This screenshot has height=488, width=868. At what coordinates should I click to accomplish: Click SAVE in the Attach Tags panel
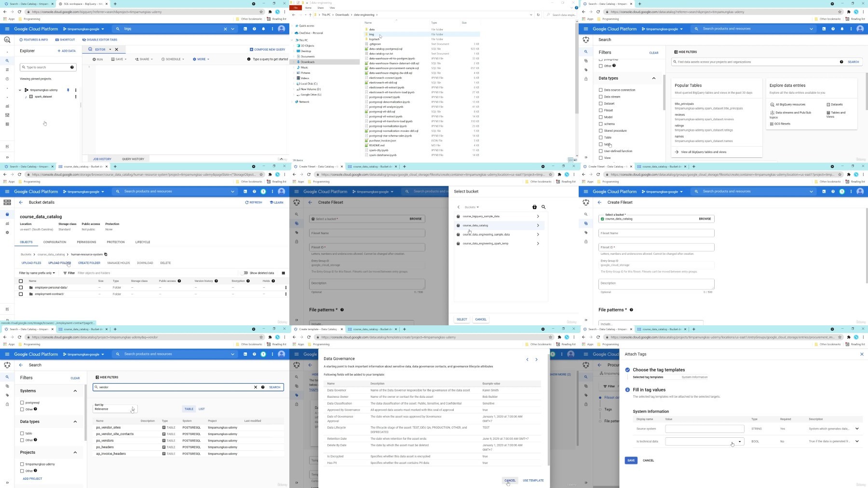631,460
